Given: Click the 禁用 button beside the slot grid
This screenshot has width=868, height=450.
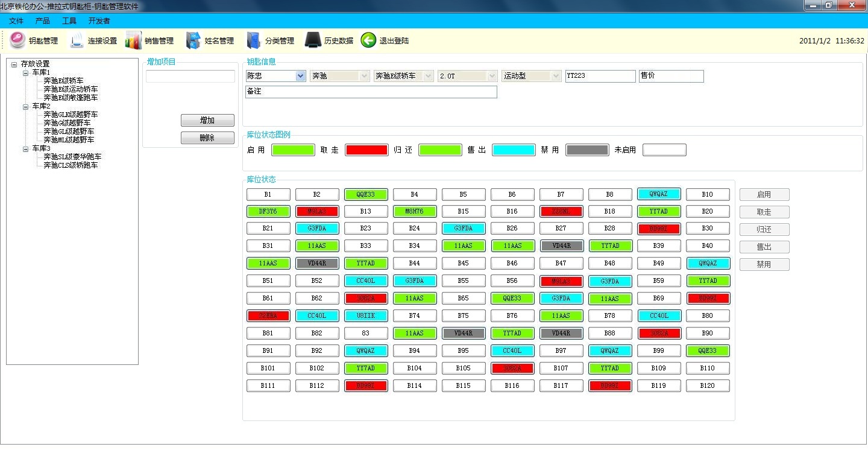Looking at the screenshot, I should click(x=764, y=265).
